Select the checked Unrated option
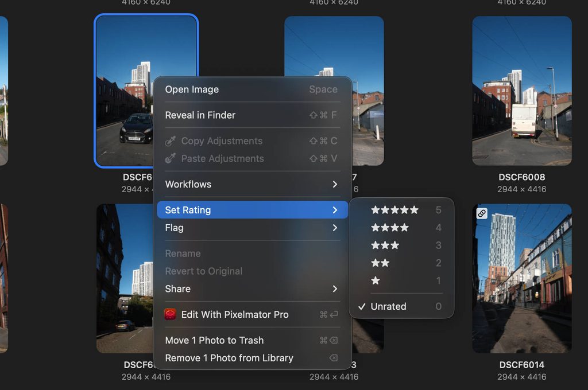The width and height of the screenshot is (588, 390). (401, 306)
